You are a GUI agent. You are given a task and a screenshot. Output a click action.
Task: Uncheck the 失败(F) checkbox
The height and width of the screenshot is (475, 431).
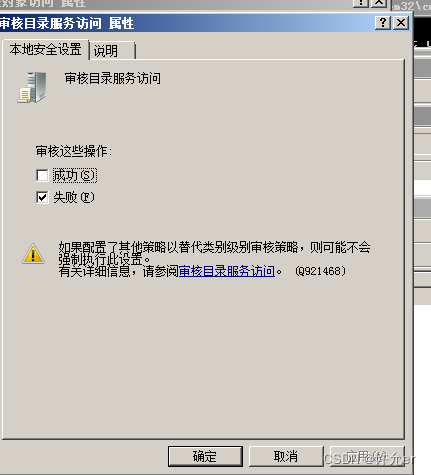pos(42,197)
